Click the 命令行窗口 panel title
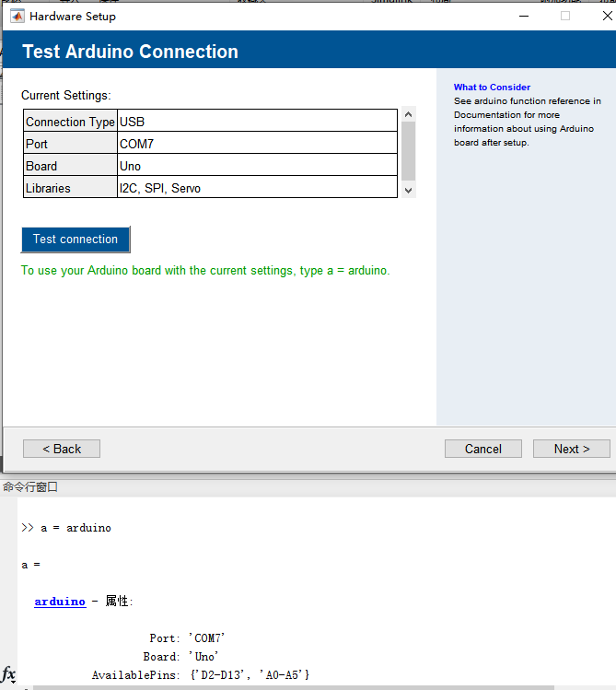The width and height of the screenshot is (616, 690). pyautogui.click(x=30, y=487)
